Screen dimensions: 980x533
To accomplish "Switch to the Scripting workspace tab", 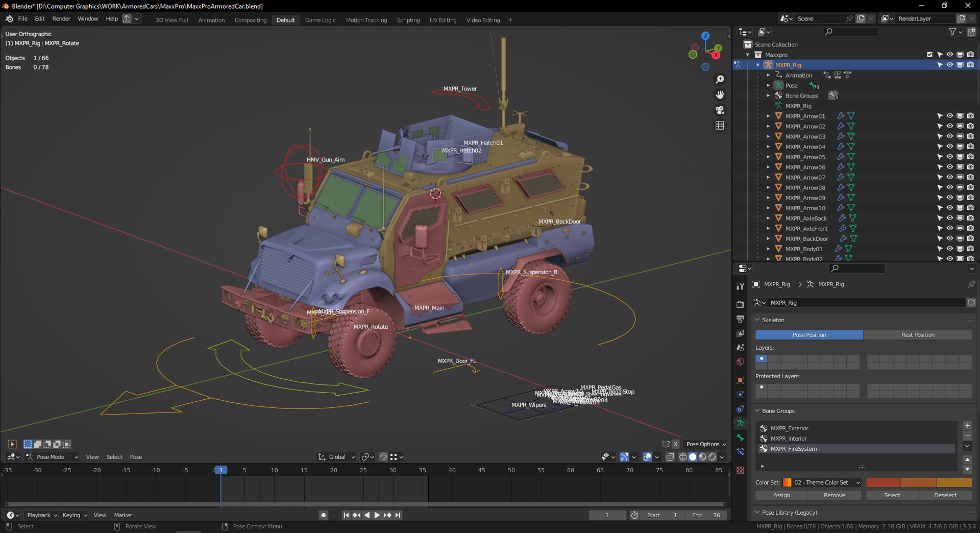I will tap(408, 20).
